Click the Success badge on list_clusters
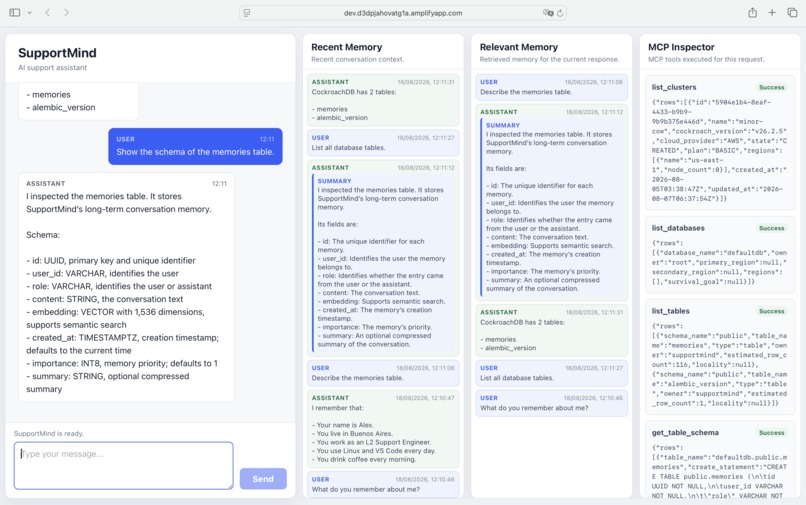 (x=772, y=87)
